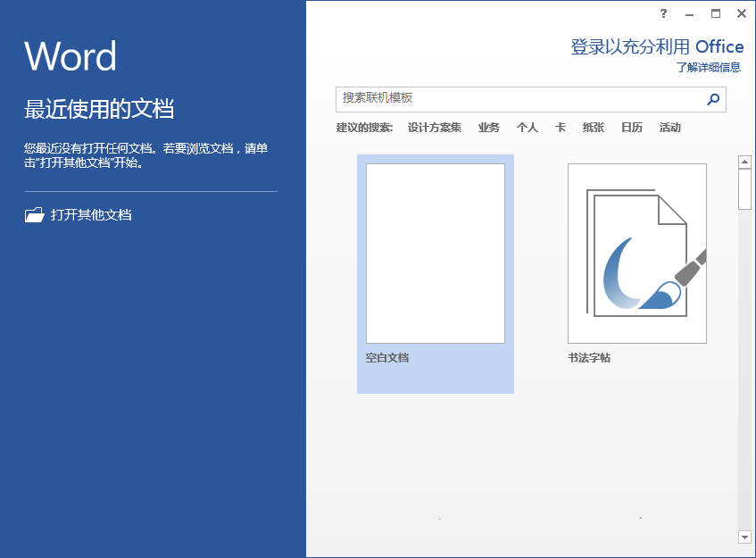Choose the 书法字帖 calligraphy template thumbnail
The width and height of the screenshot is (756, 558).
(637, 254)
